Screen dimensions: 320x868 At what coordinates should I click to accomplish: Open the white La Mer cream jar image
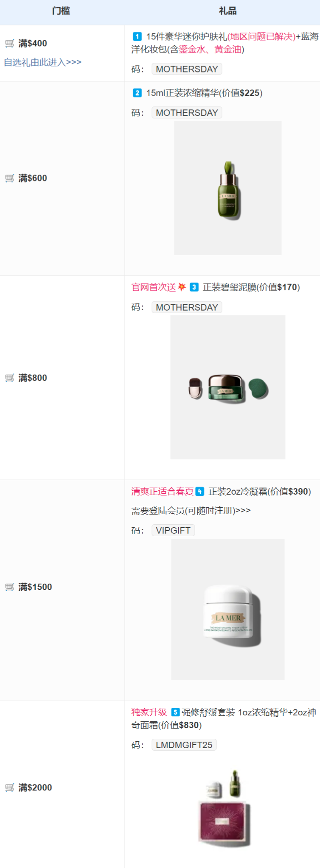(228, 609)
